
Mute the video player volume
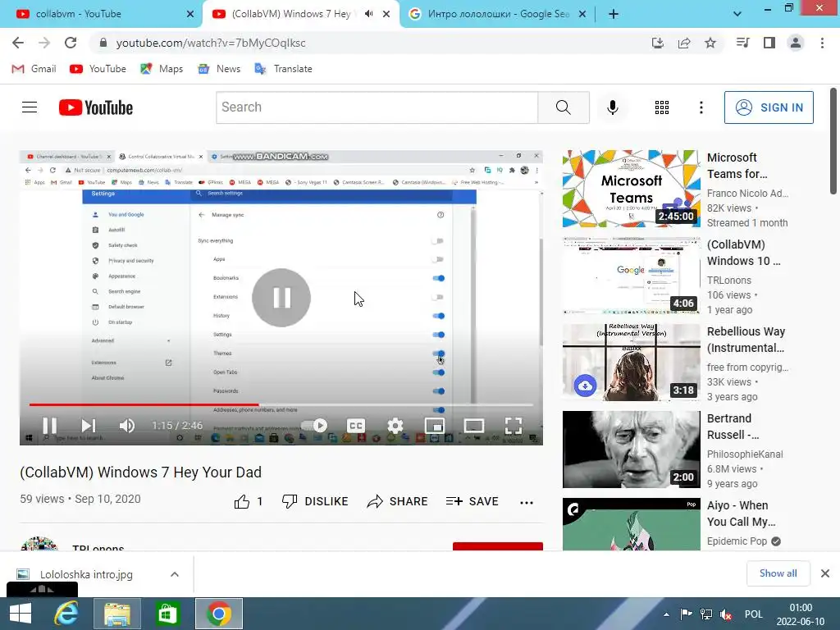(x=127, y=426)
